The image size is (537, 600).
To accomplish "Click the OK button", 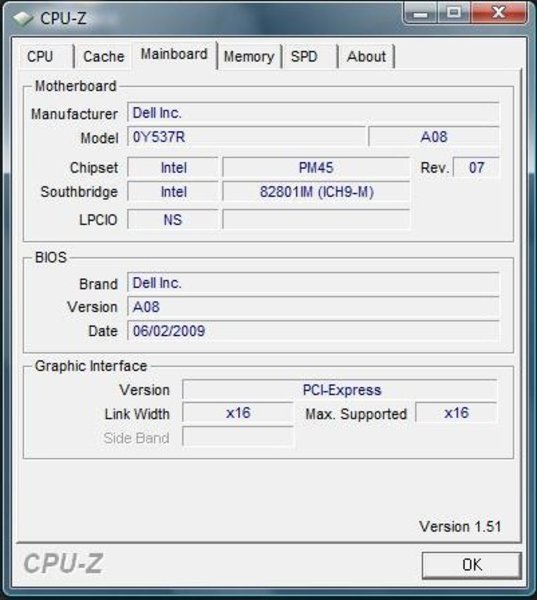I will 472,565.
